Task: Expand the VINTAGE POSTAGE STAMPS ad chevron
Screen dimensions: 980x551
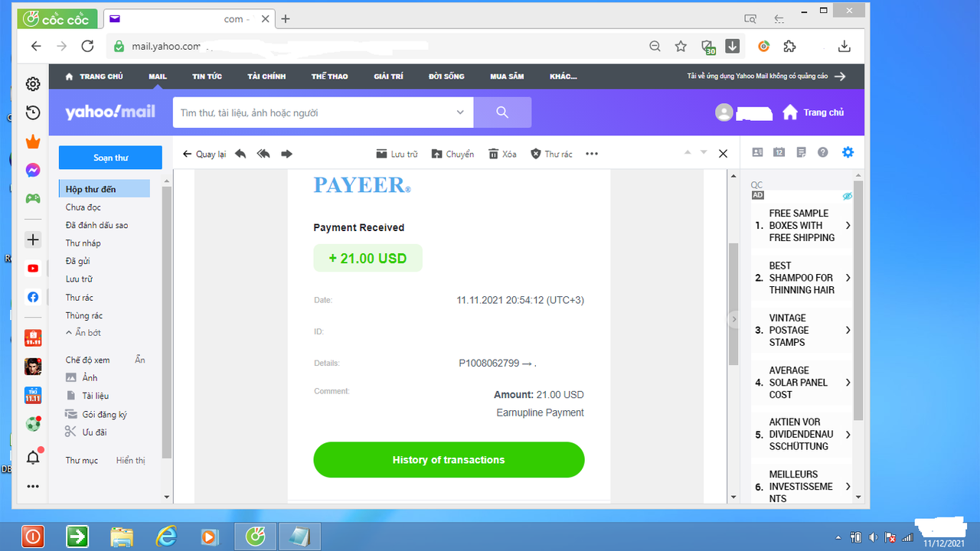Action: click(x=848, y=330)
